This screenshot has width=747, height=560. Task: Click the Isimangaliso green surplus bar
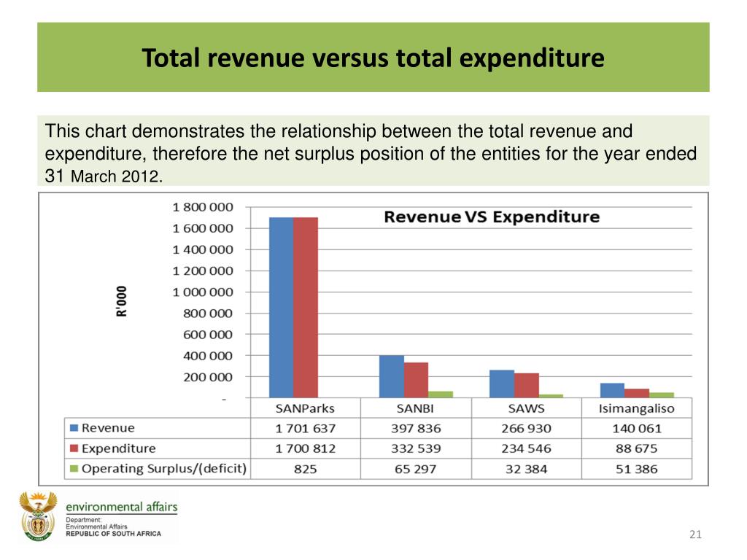click(x=662, y=394)
